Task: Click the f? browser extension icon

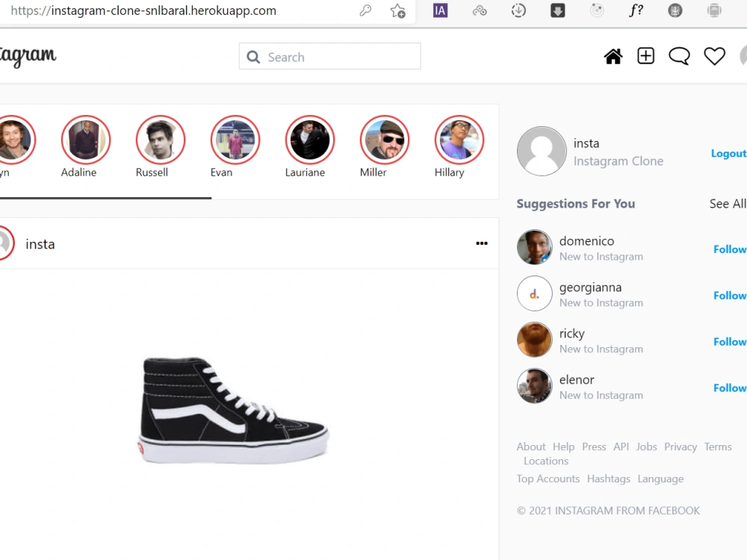Action: 636,10
